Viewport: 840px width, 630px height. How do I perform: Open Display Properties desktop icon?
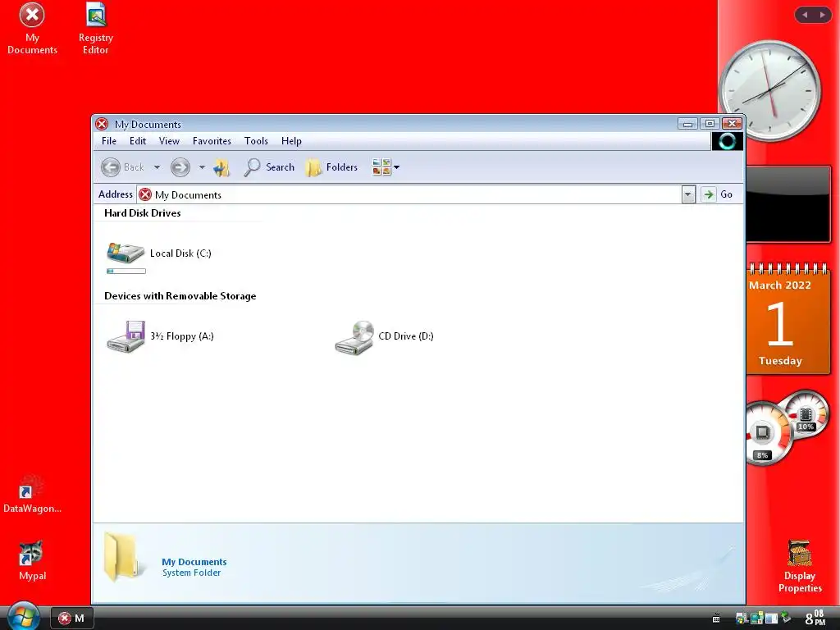[800, 566]
